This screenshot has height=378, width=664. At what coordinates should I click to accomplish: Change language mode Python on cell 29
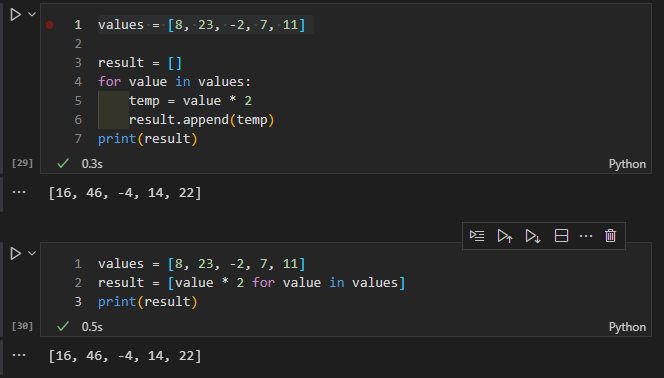(x=627, y=164)
